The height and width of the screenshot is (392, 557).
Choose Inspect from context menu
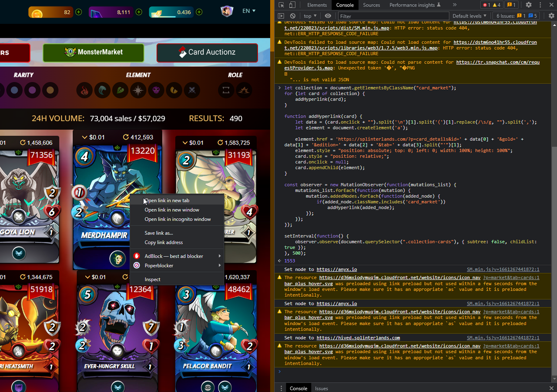coord(177,279)
